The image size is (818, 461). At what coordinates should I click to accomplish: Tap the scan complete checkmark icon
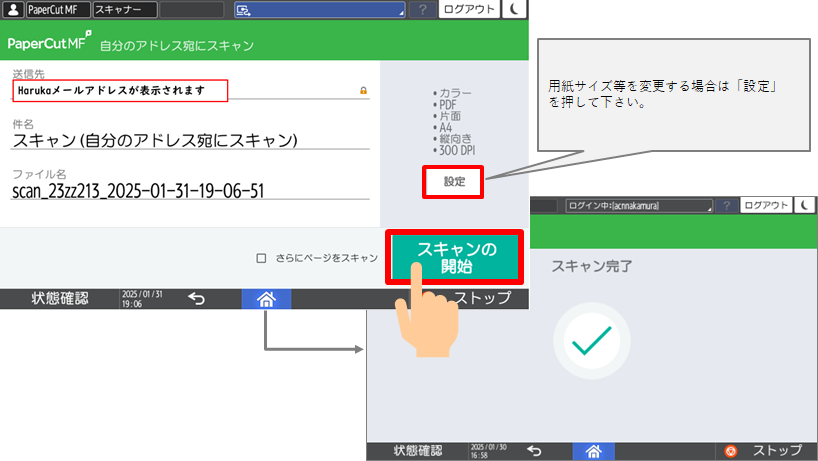[592, 341]
